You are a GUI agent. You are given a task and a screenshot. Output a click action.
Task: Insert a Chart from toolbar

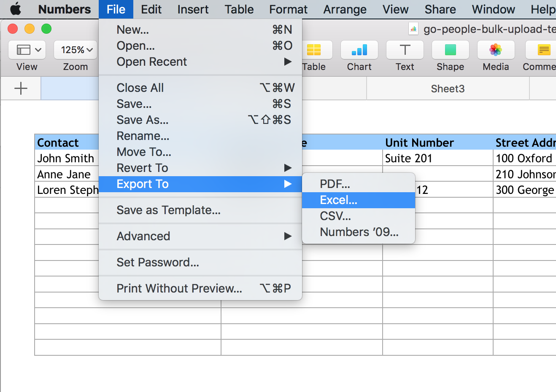point(359,50)
